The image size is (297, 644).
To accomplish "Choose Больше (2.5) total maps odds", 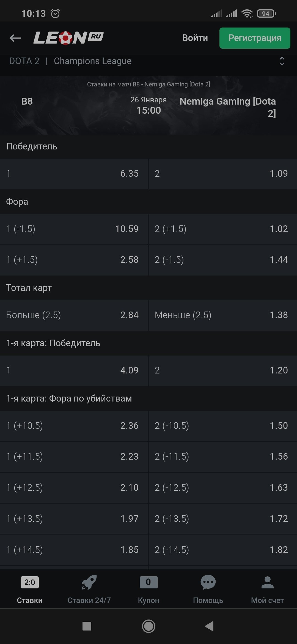I will [74, 315].
